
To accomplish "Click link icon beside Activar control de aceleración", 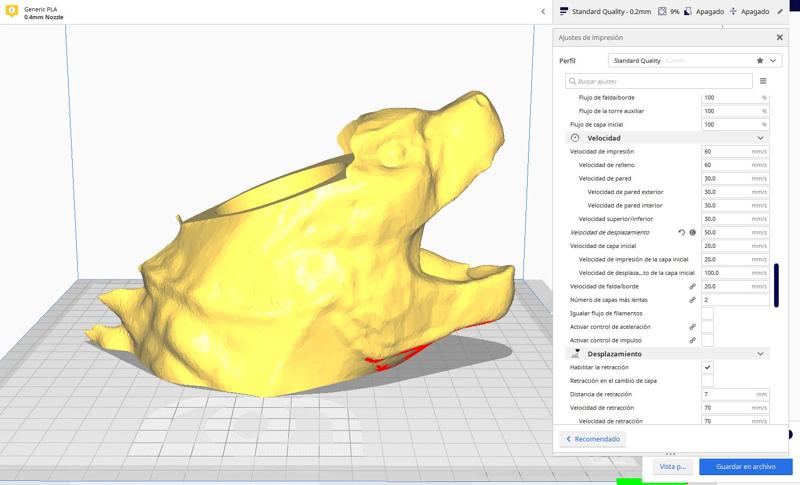I will [x=692, y=327].
